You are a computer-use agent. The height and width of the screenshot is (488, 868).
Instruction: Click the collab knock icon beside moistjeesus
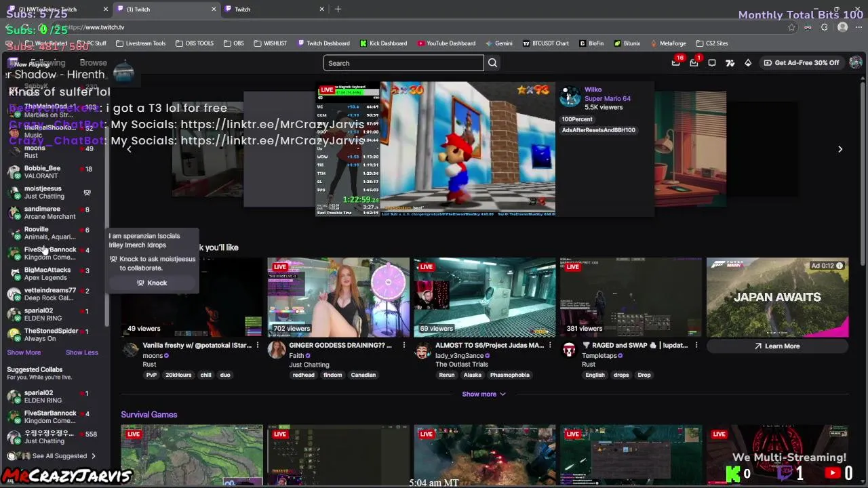tap(87, 192)
